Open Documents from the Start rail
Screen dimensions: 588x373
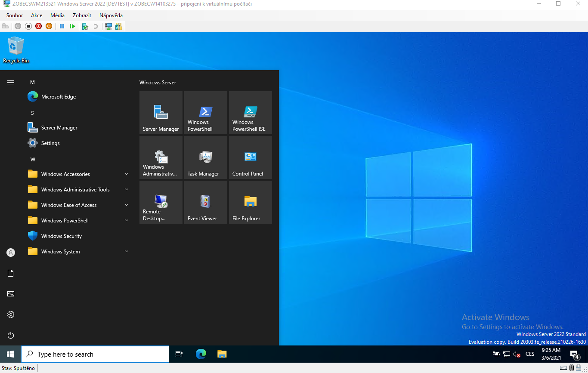pos(11,273)
